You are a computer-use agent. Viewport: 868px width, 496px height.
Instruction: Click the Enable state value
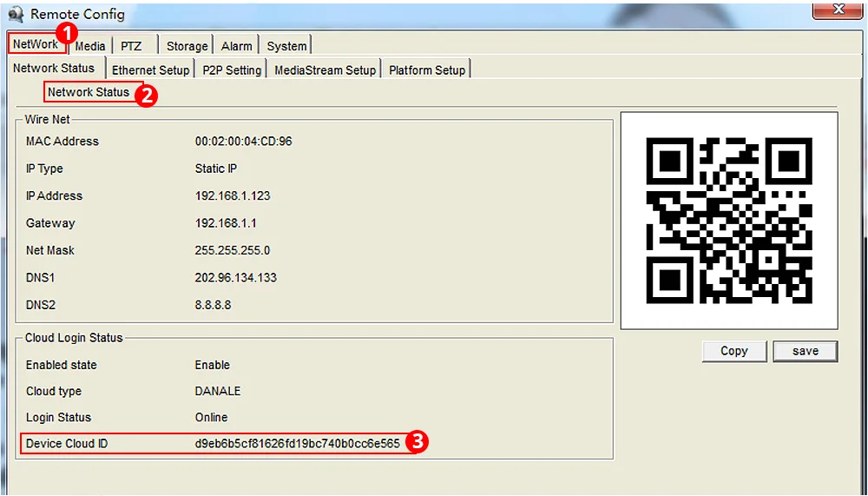(212, 365)
